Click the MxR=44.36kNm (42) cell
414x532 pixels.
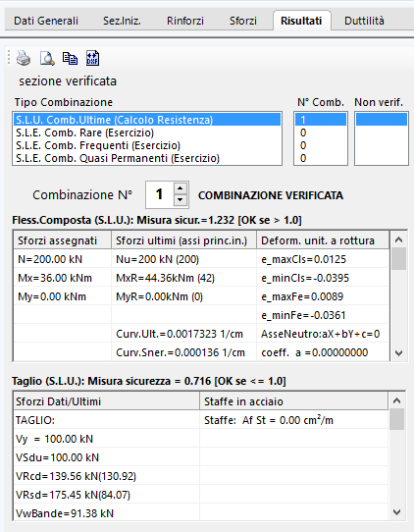click(183, 278)
